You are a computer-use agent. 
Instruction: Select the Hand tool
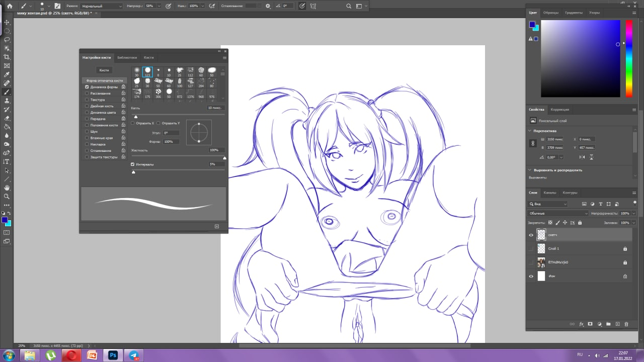pos(7,188)
